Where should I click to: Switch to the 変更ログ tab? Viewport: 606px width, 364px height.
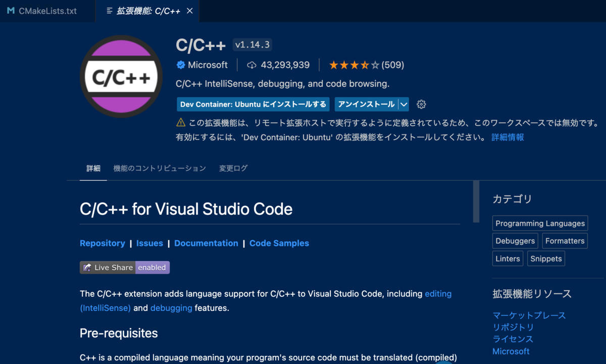coord(233,168)
